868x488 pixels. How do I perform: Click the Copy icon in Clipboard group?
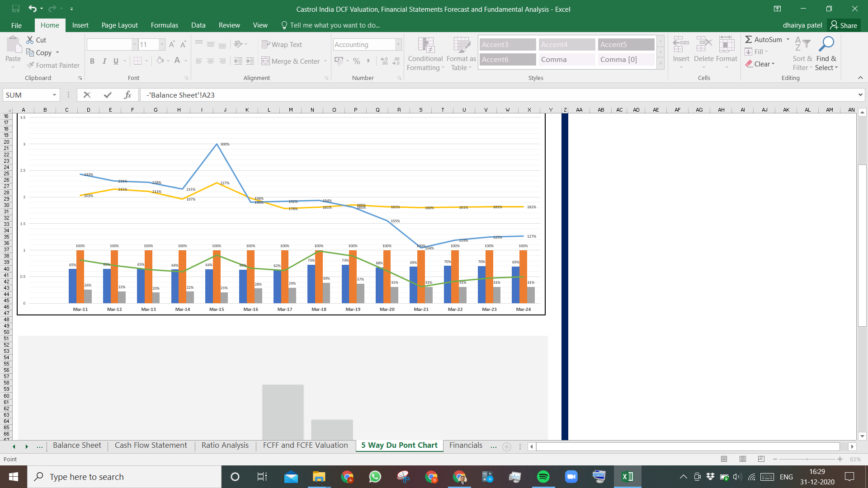[x=30, y=52]
